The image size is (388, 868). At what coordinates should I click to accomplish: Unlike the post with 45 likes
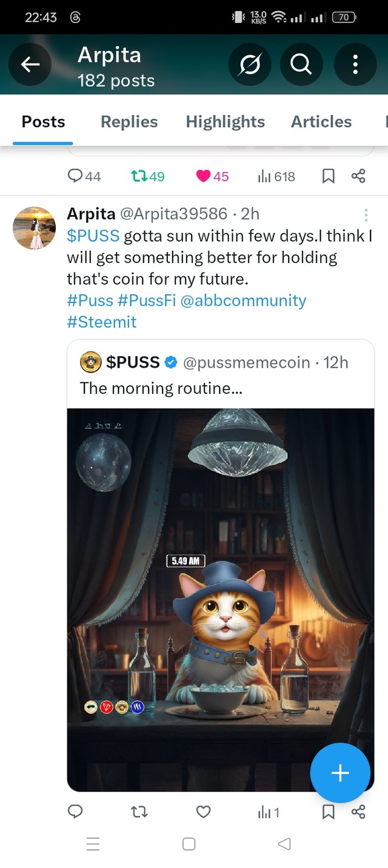click(204, 176)
